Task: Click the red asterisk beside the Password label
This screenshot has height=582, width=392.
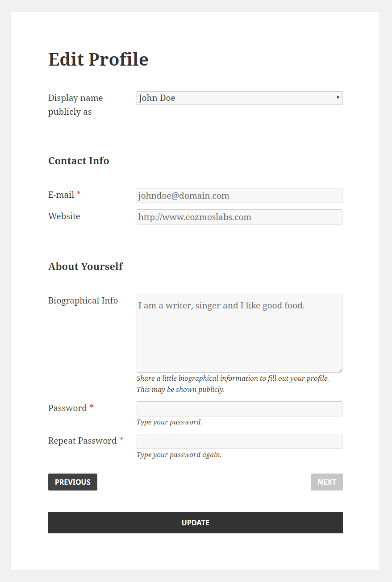Action: pos(92,407)
